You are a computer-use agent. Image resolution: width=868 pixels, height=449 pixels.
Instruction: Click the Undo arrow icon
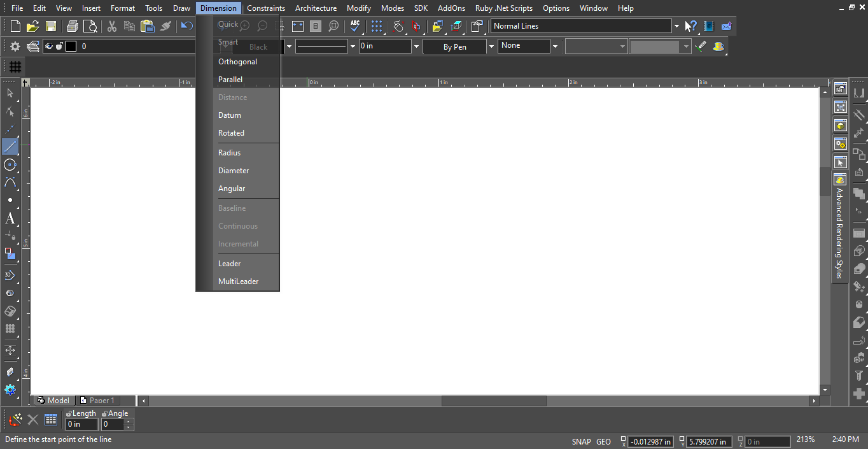pyautogui.click(x=186, y=26)
